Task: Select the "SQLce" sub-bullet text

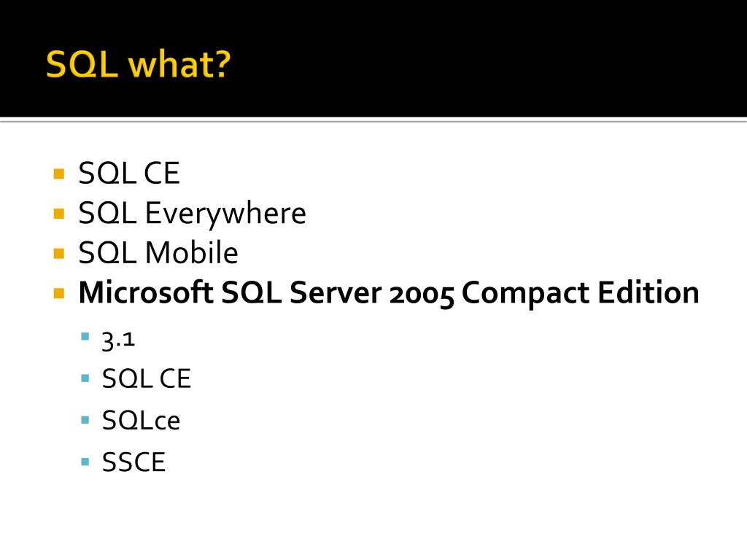Action: click(x=141, y=421)
